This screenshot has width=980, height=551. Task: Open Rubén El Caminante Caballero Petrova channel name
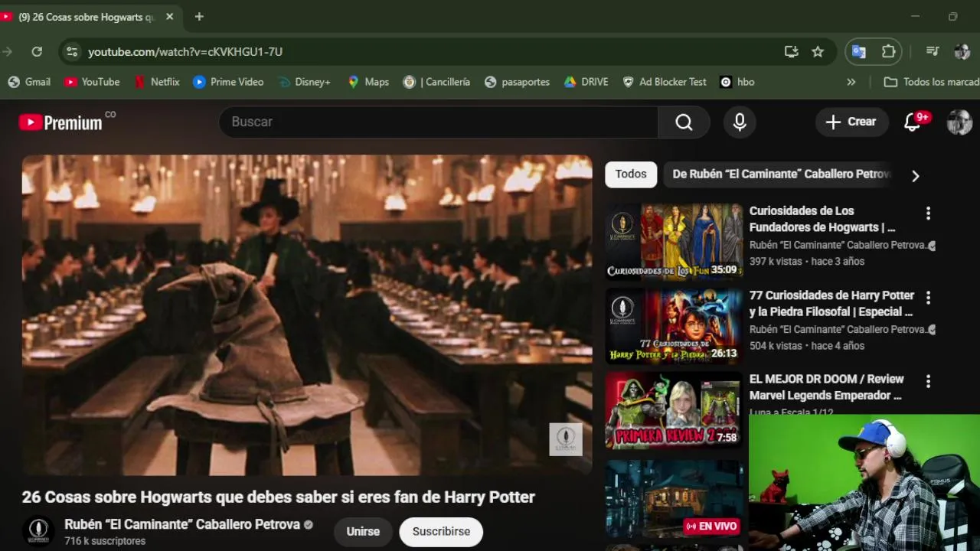coord(182,524)
